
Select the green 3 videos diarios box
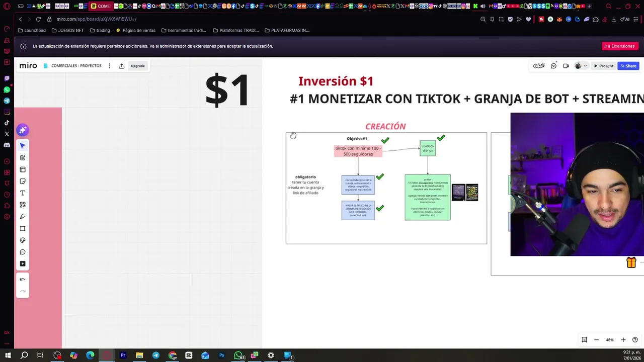pos(428,148)
